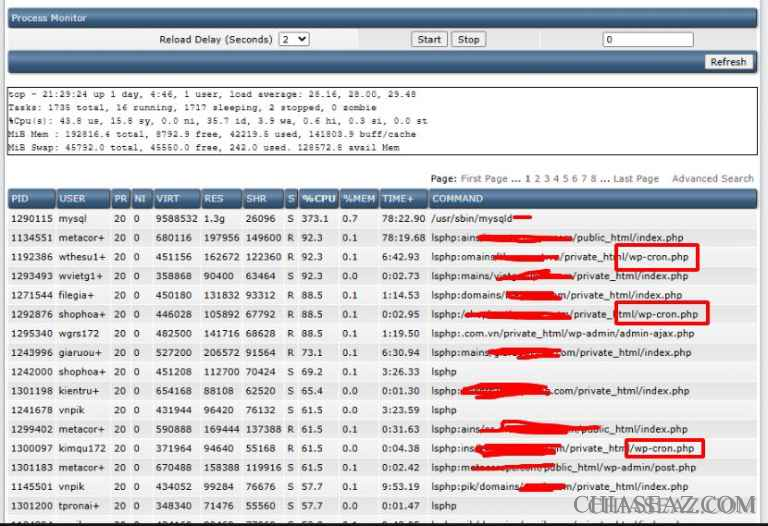Sort by the USER column header

pyautogui.click(x=72, y=199)
